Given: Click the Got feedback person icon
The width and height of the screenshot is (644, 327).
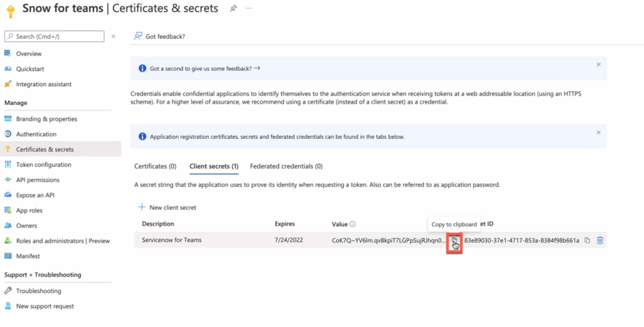Looking at the screenshot, I should [x=138, y=36].
